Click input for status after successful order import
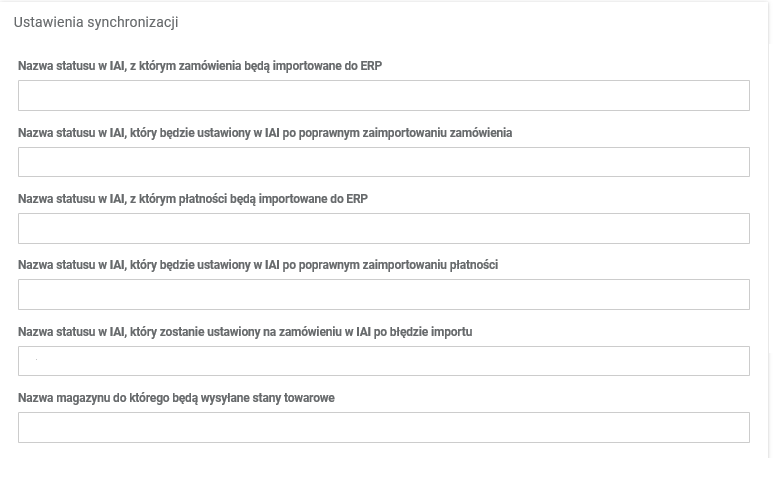 point(383,162)
